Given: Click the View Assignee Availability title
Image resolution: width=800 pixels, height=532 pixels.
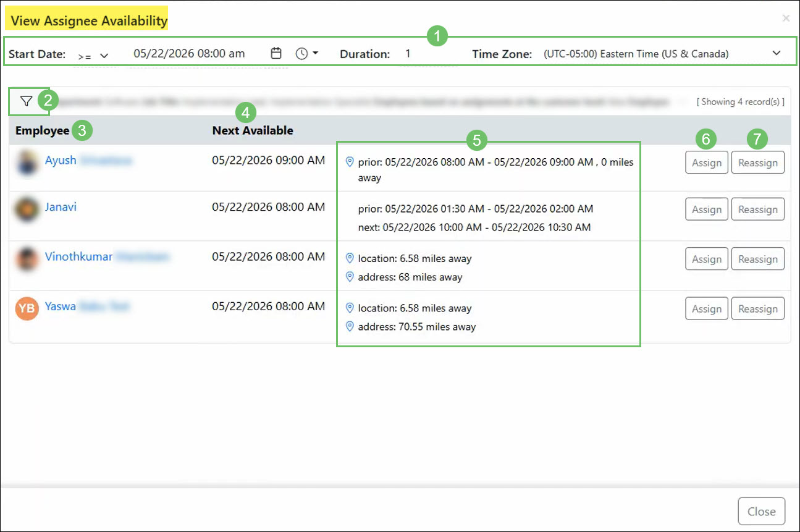Looking at the screenshot, I should coord(90,20).
